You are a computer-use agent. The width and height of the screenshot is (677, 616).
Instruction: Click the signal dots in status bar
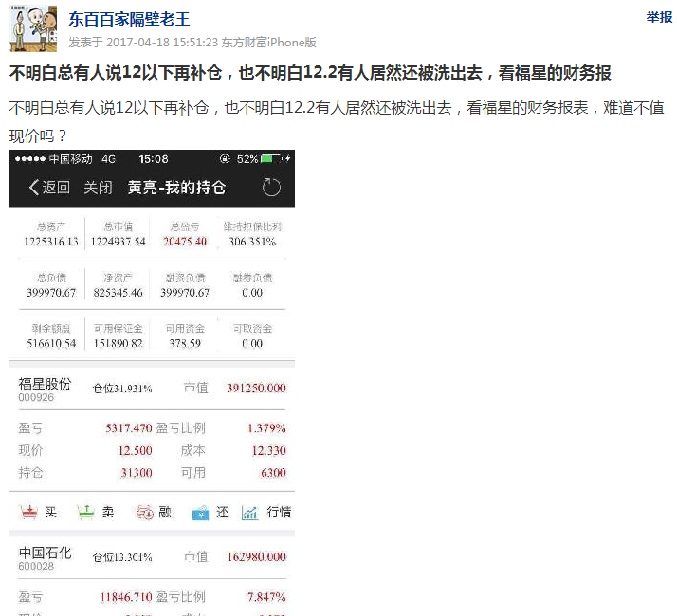[x=29, y=159]
